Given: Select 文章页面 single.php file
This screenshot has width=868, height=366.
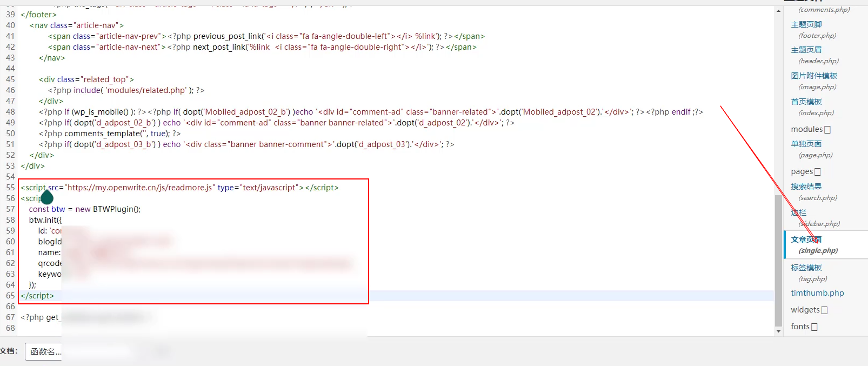Looking at the screenshot, I should [x=814, y=245].
